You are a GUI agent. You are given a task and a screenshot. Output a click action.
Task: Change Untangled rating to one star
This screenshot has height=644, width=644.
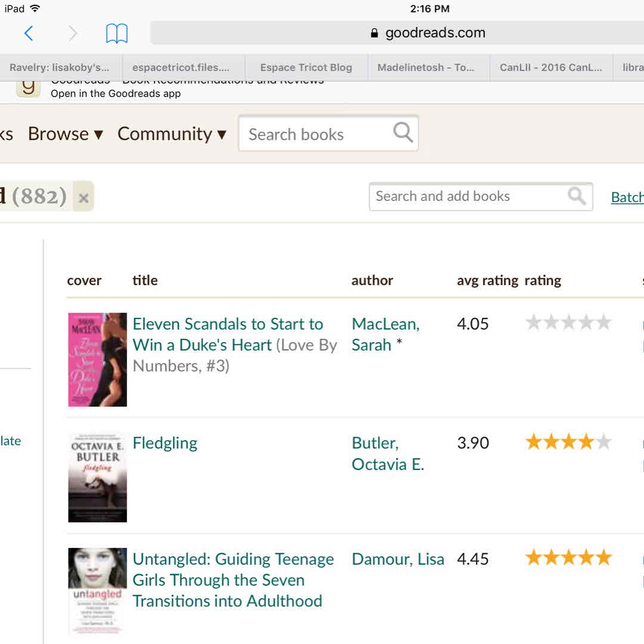click(x=533, y=558)
